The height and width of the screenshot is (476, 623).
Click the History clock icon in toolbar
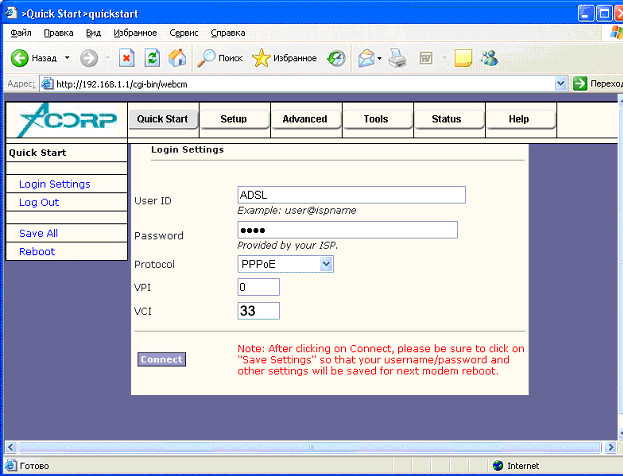coord(337,58)
